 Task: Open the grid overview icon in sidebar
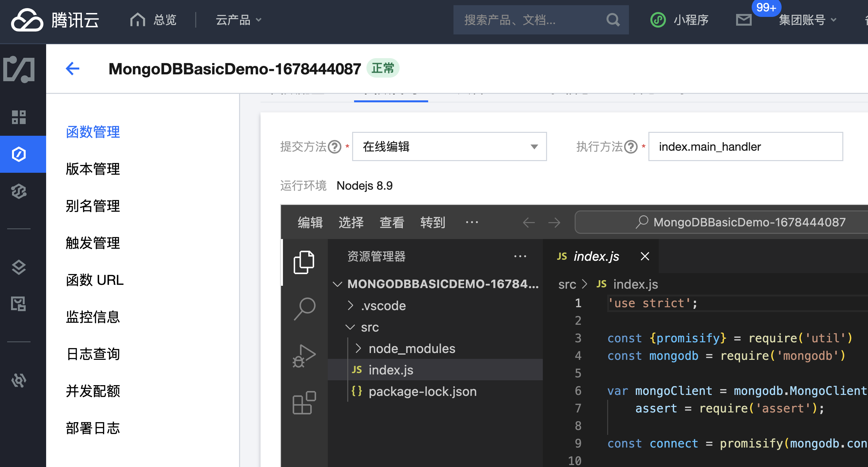coord(19,117)
